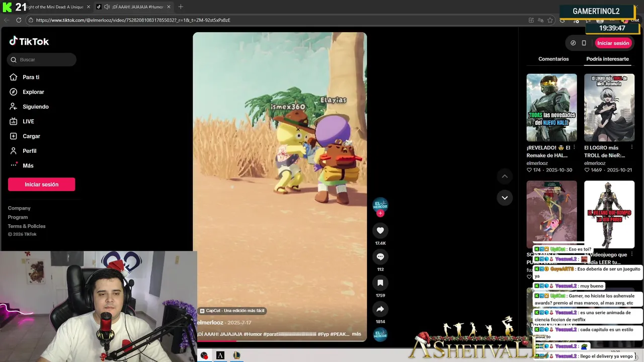The height and width of the screenshot is (362, 644).
Task: Go to previous video arrow
Action: pyautogui.click(x=505, y=176)
